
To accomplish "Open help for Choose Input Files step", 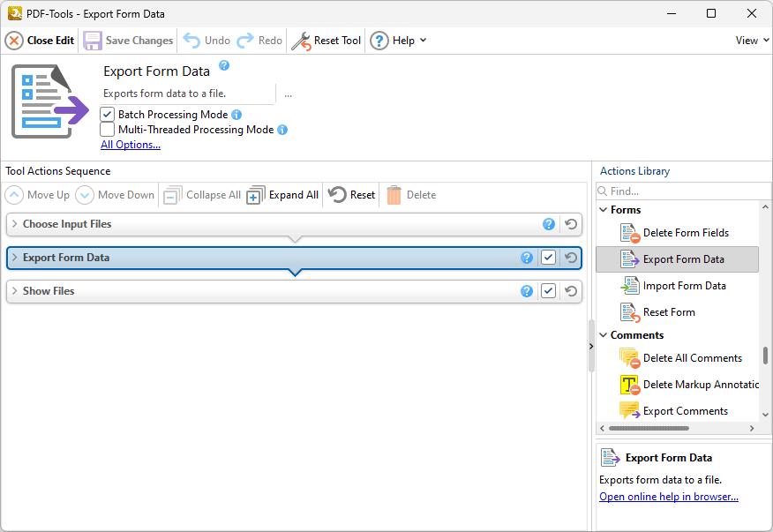I will 549,224.
